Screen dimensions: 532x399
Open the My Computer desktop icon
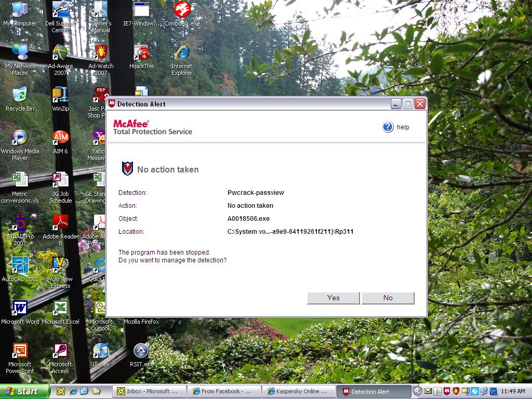pyautogui.click(x=20, y=14)
